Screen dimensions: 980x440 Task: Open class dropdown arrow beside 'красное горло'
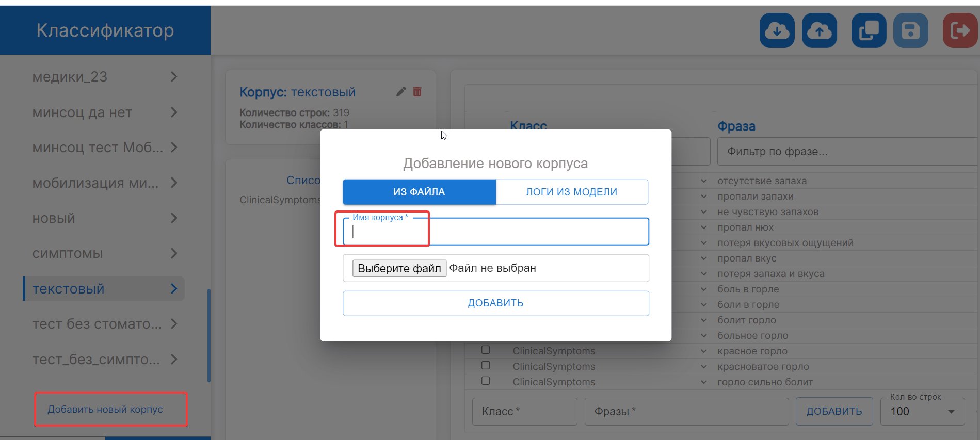[x=704, y=351]
